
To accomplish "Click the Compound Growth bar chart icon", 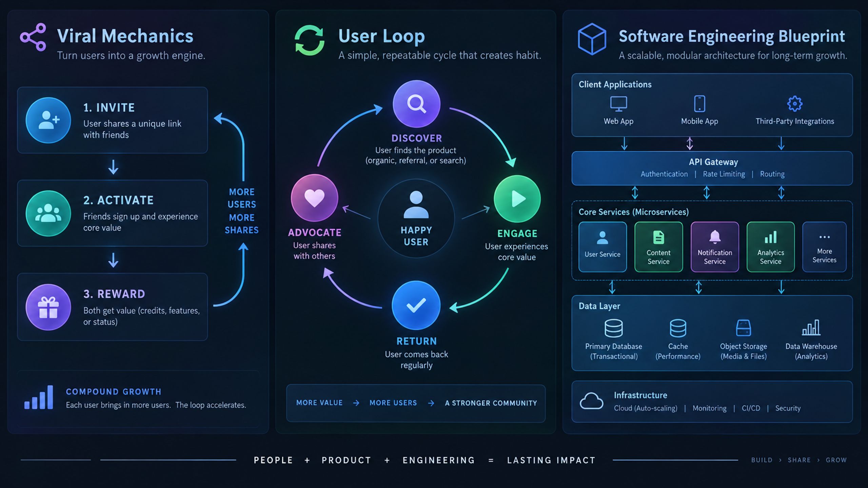I will 39,397.
